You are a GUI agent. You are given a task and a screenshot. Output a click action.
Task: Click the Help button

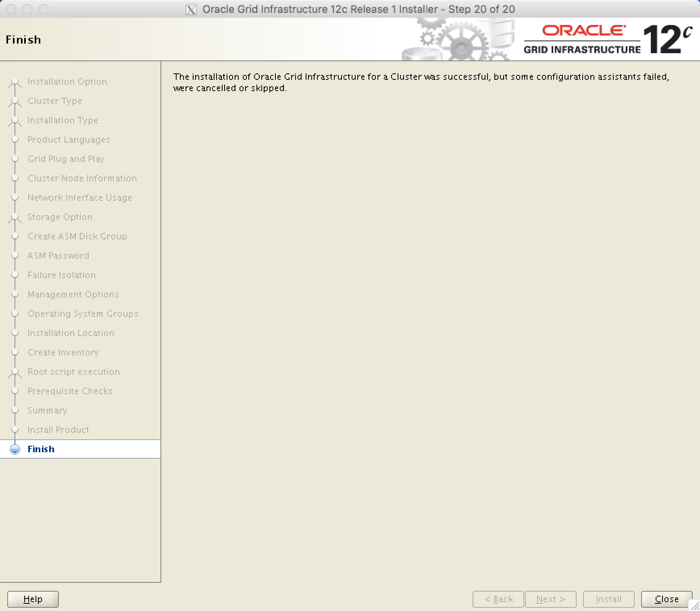[x=33, y=599]
